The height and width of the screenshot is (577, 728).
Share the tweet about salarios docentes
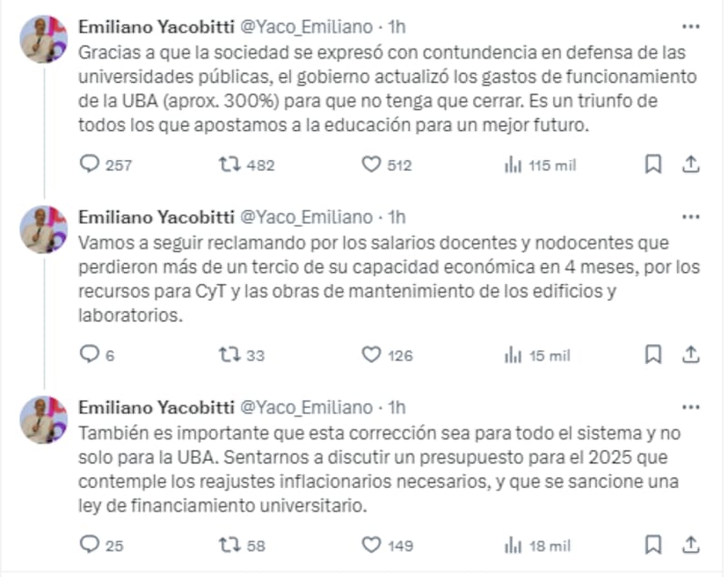click(691, 355)
